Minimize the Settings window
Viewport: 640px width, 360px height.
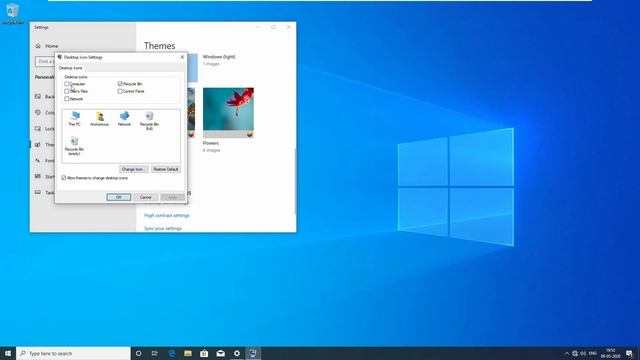coord(258,27)
